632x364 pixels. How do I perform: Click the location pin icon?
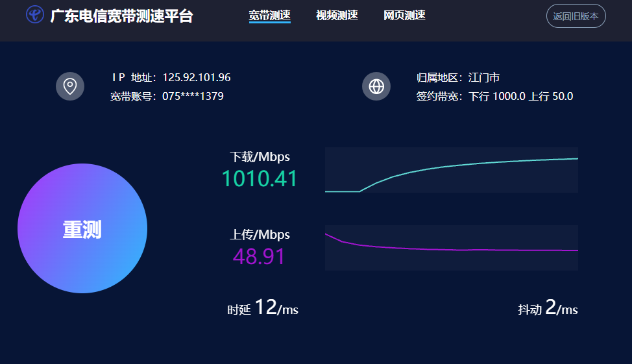point(70,86)
